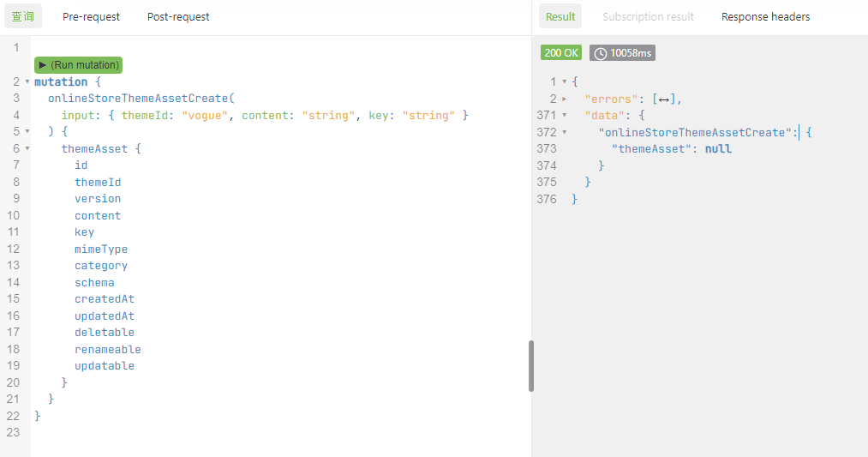This screenshot has width=868, height=457.
Task: Click the collapsed errors array arrows marker
Action: [x=666, y=99]
